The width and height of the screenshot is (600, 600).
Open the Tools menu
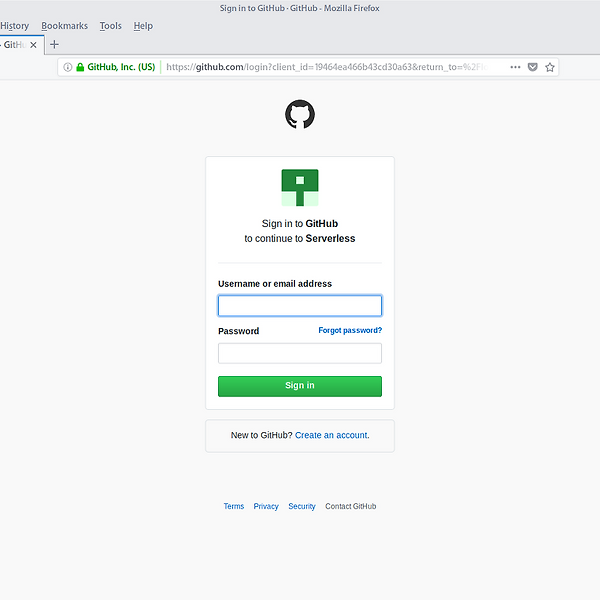[x=111, y=26]
